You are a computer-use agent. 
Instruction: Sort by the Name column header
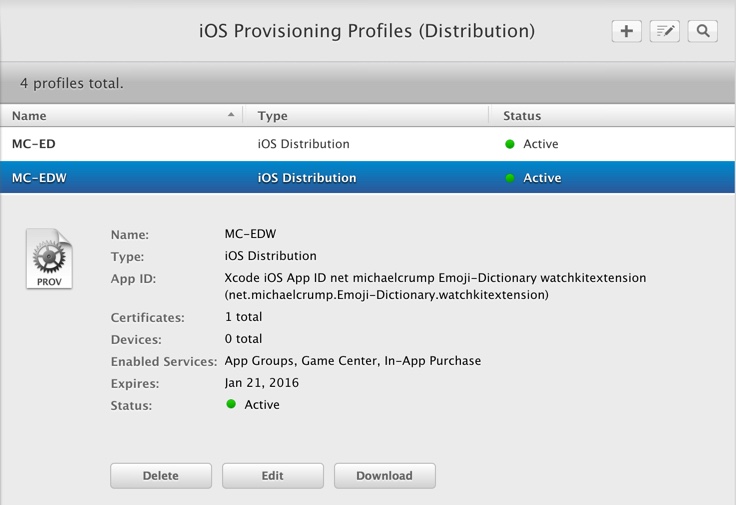click(121, 115)
